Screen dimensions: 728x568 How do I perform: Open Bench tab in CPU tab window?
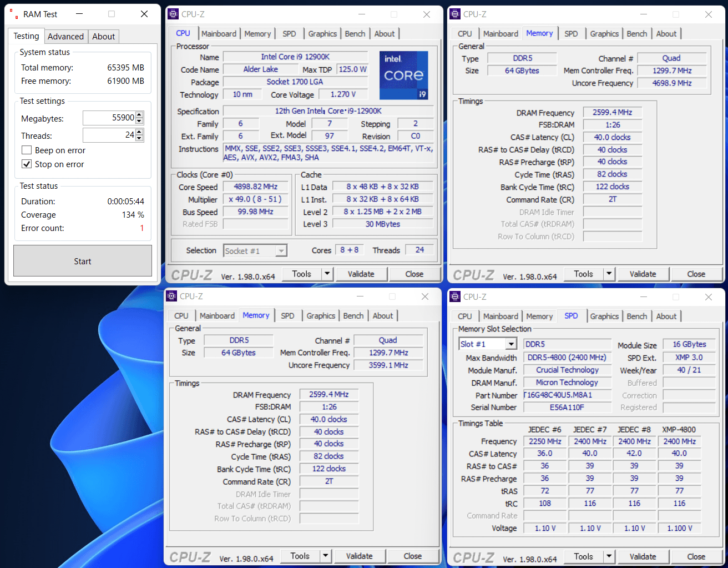(x=355, y=34)
